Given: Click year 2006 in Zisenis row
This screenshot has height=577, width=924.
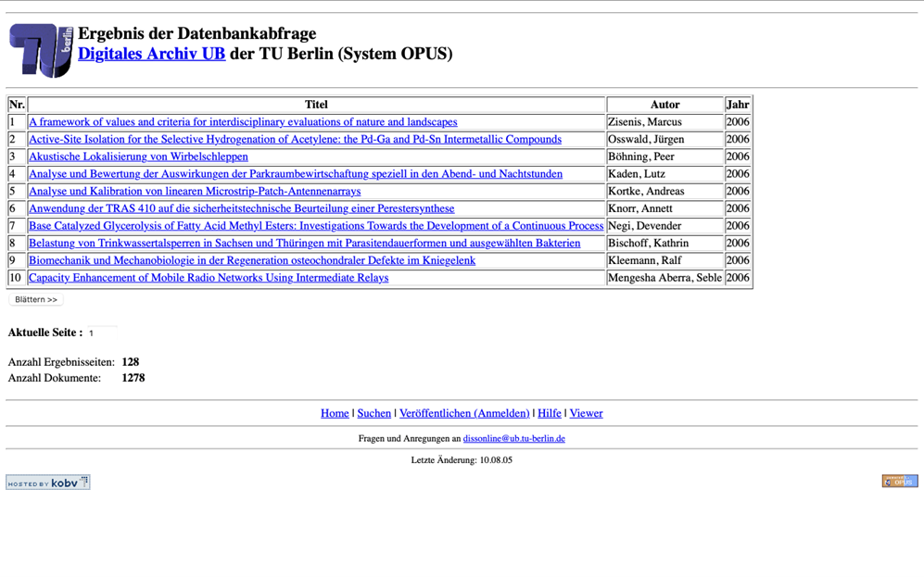Looking at the screenshot, I should tap(738, 122).
